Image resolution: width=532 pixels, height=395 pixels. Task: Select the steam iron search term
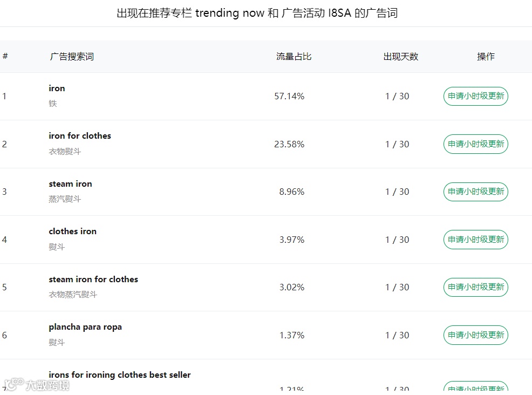pos(70,184)
